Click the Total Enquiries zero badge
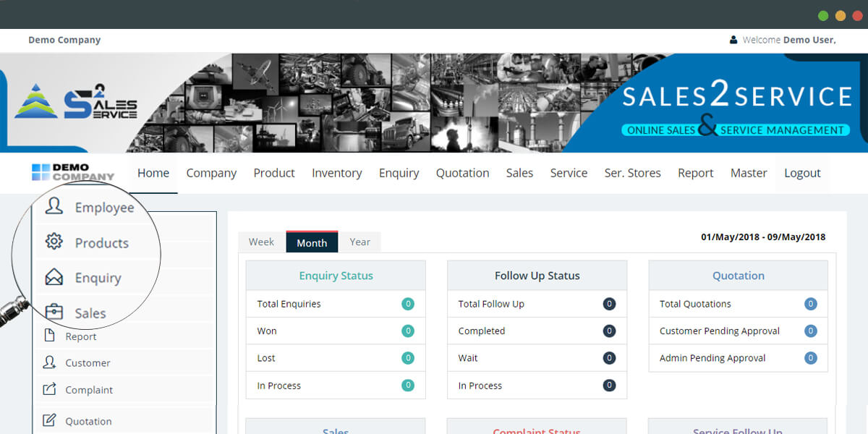Viewport: 868px width, 434px height. [x=407, y=304]
